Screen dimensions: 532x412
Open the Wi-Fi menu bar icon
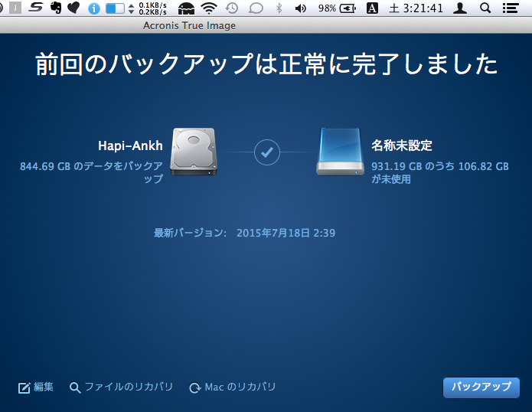(209, 8)
